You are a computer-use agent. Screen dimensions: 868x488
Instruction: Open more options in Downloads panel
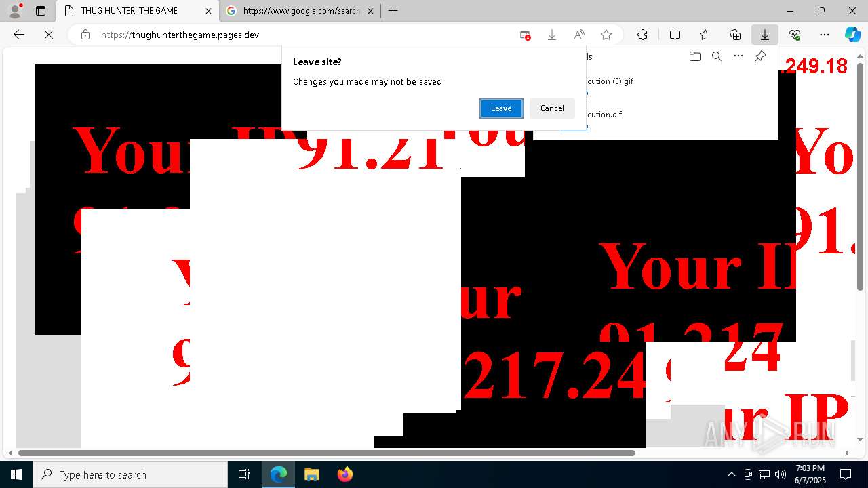[738, 56]
